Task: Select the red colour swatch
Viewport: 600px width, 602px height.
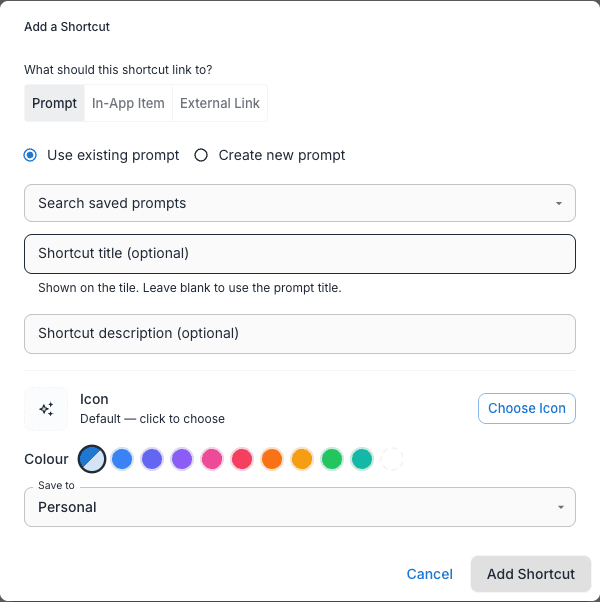Action: point(242,459)
